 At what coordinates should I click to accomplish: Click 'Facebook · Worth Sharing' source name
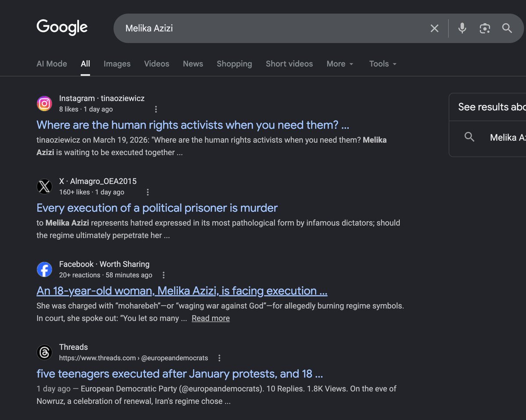coord(104,264)
